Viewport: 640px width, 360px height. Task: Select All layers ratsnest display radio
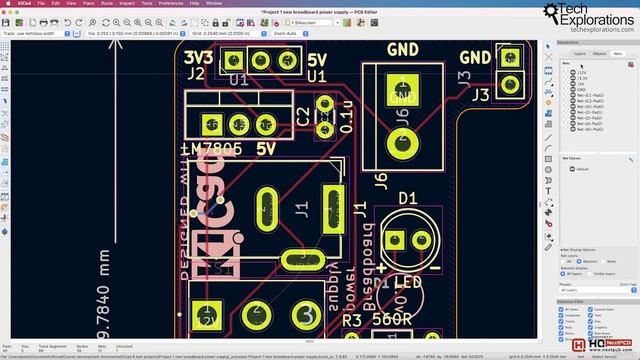click(563, 273)
